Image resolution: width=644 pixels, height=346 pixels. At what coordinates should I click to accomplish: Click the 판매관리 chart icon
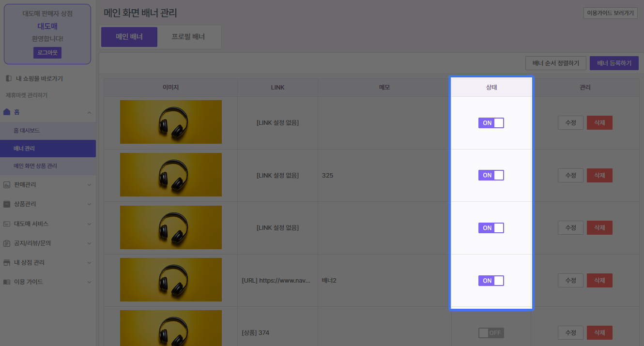7,185
